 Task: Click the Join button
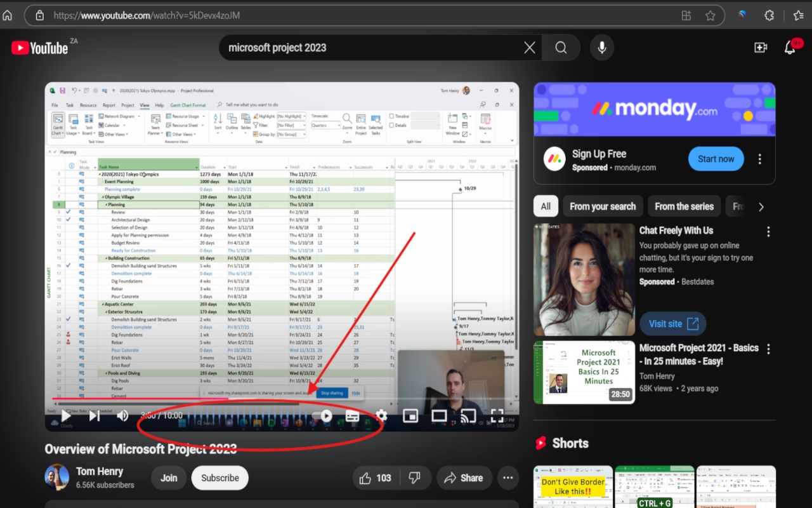pos(169,478)
